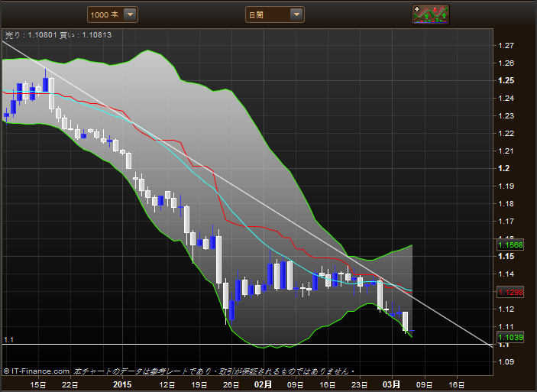Click the red 1.1298 indicator value tag

coord(510,293)
